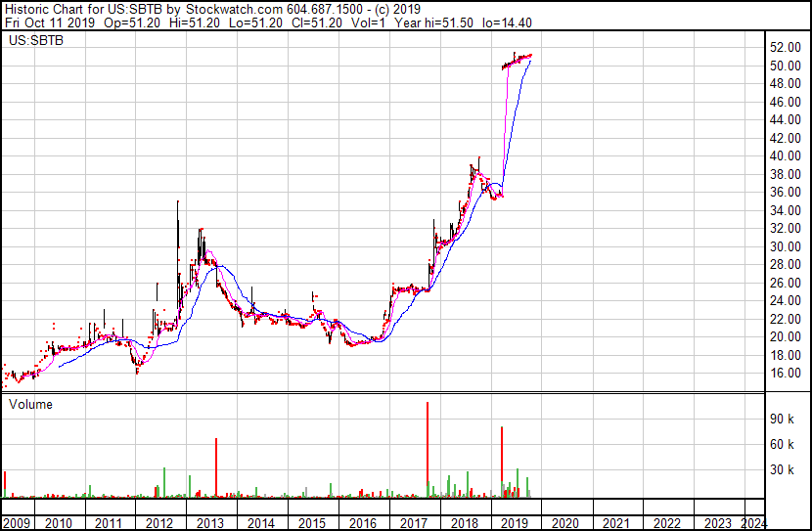Click the 'Lo=51.20' low price value
Image resolution: width=812 pixels, height=531 pixels.
[255, 22]
